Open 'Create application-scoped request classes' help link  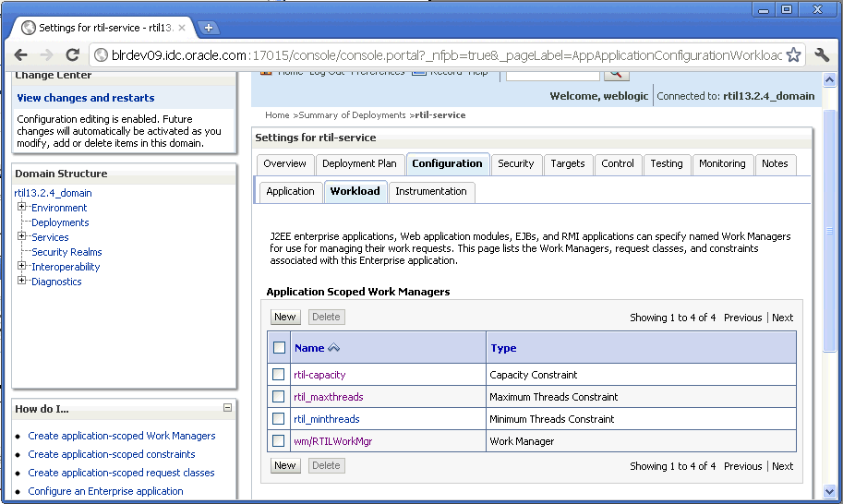[x=121, y=473]
